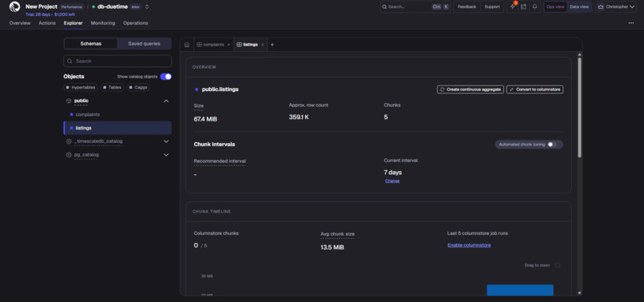Click Convert to columnstore button
644x302 pixels.
(x=535, y=89)
